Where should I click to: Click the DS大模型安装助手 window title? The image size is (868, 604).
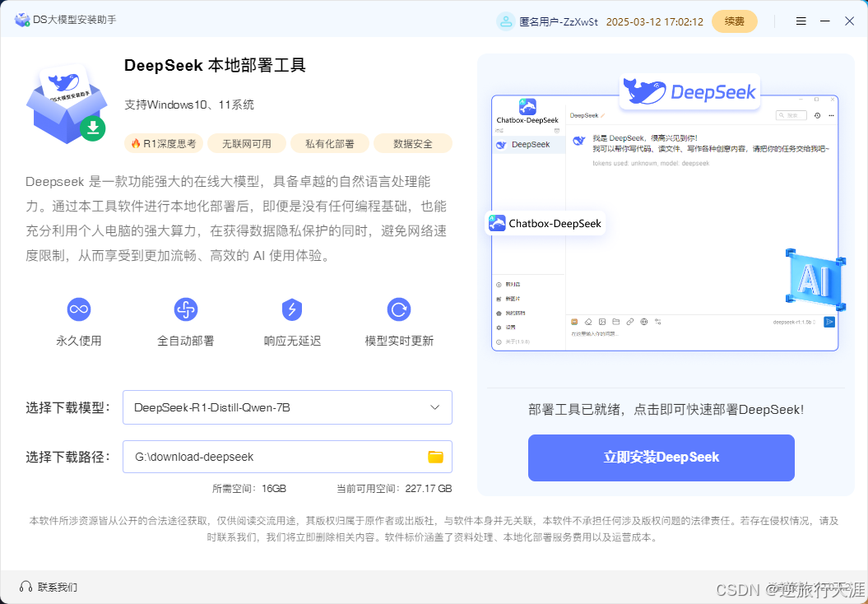[74, 20]
